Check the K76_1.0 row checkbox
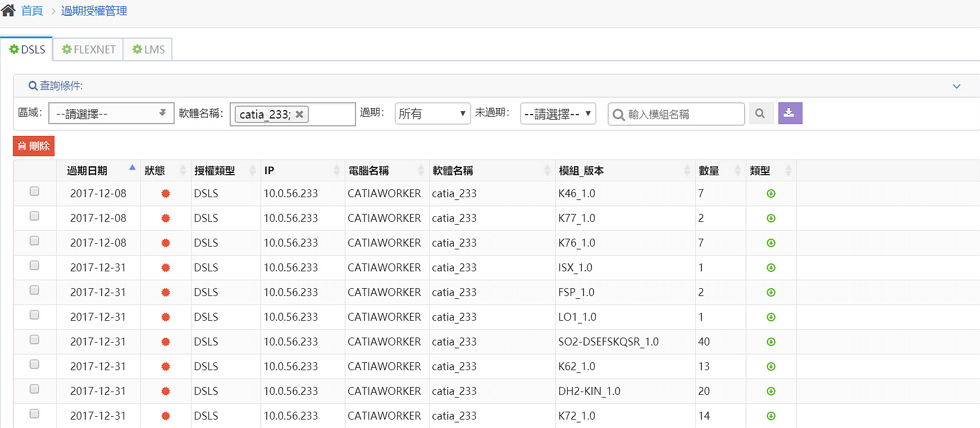 point(34,241)
